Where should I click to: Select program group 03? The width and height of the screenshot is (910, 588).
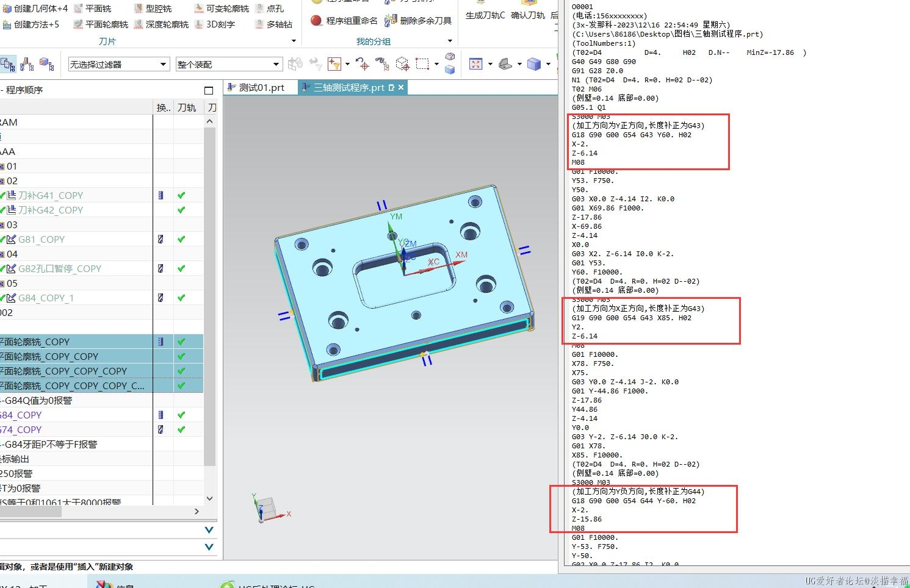pos(12,224)
